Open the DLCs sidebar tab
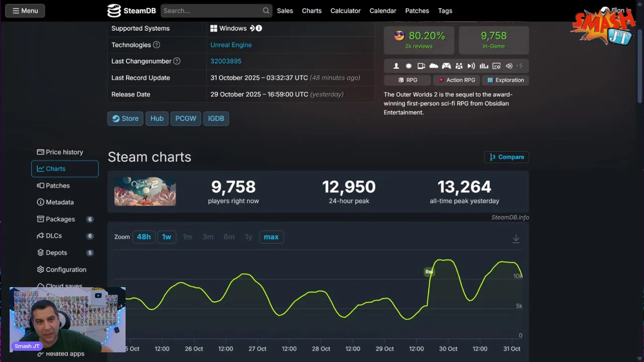 pyautogui.click(x=64, y=236)
